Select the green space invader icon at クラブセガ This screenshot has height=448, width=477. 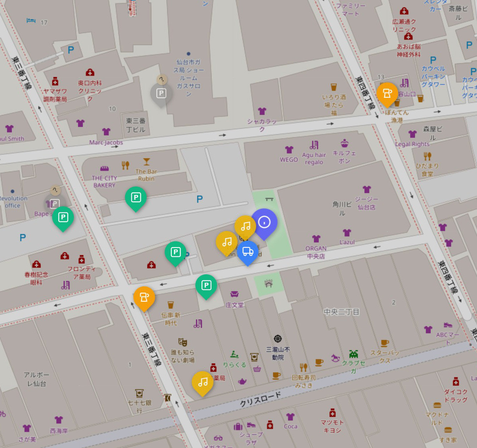[x=353, y=355]
